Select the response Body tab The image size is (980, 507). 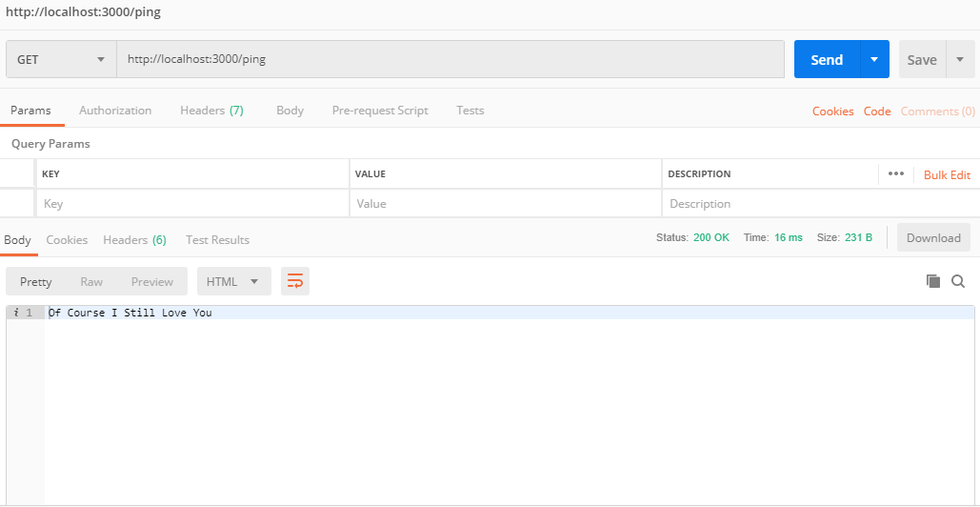coord(17,240)
